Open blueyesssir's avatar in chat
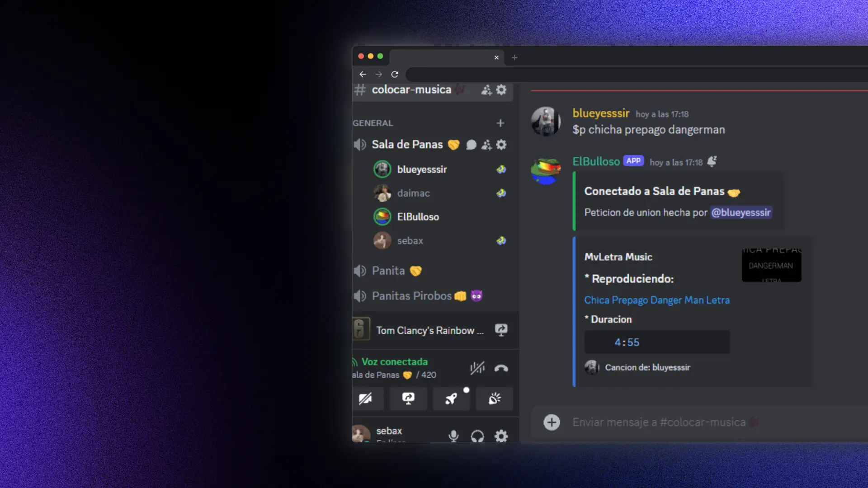 coord(546,122)
